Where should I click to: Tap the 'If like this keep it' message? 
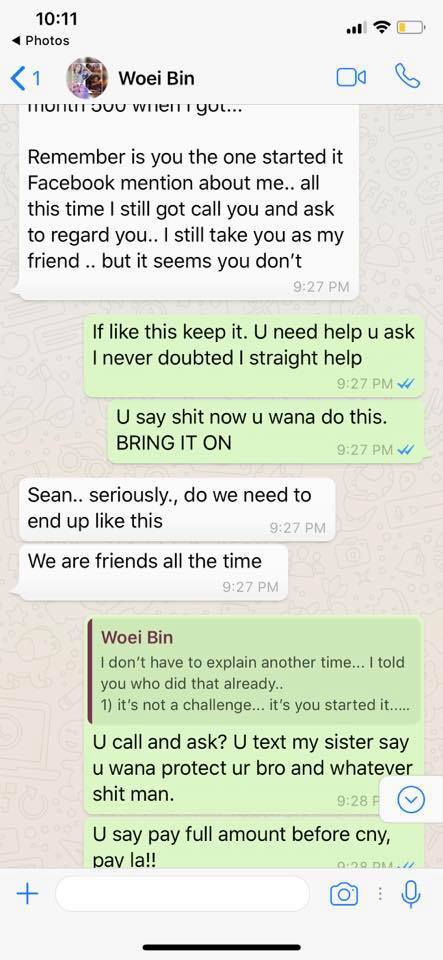(x=253, y=356)
